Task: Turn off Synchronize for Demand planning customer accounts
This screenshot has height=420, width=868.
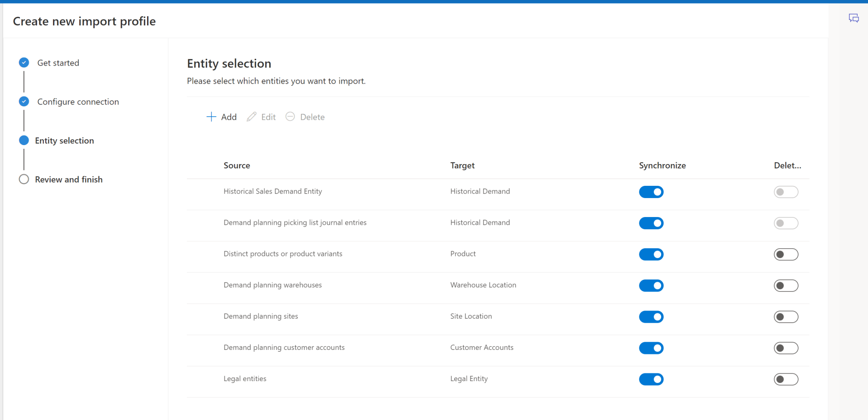Action: coord(651,348)
